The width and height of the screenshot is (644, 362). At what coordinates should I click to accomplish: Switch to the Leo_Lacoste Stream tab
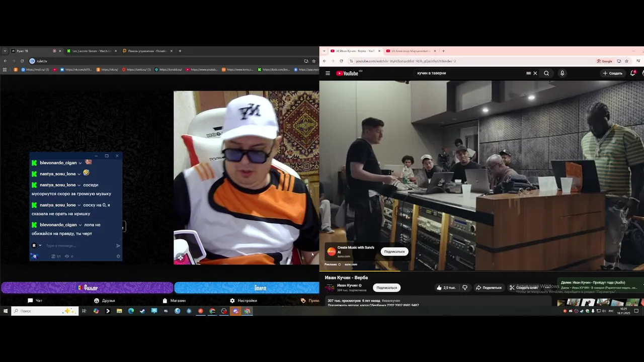click(92, 51)
